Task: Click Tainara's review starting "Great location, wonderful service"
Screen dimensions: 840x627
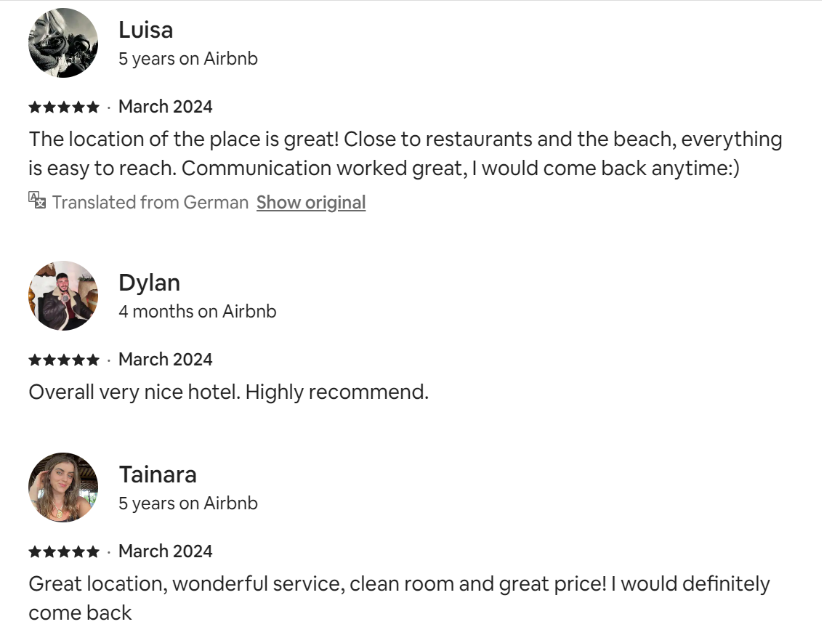Action: (399, 584)
